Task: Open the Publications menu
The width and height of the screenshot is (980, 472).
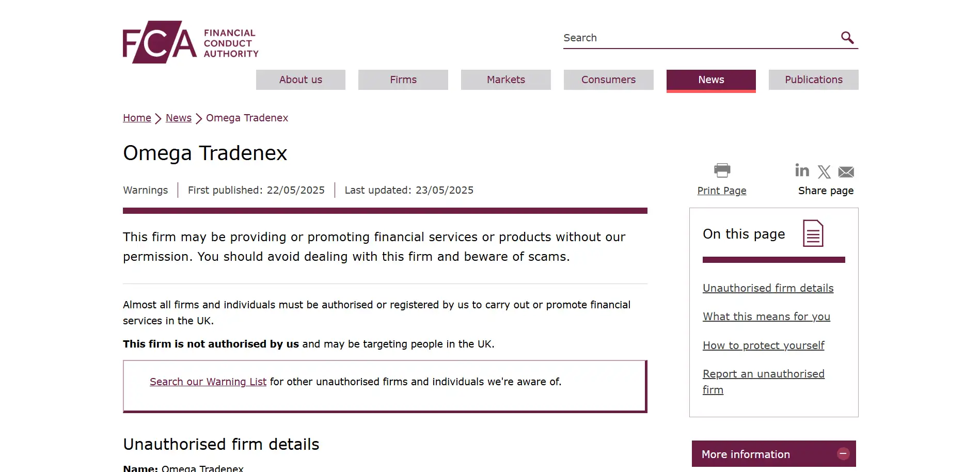Action: (813, 80)
